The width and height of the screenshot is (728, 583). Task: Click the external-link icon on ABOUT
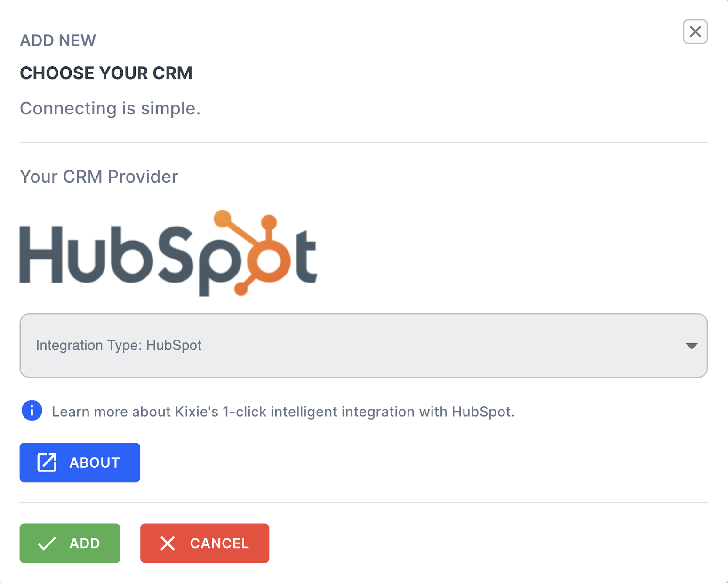(47, 462)
